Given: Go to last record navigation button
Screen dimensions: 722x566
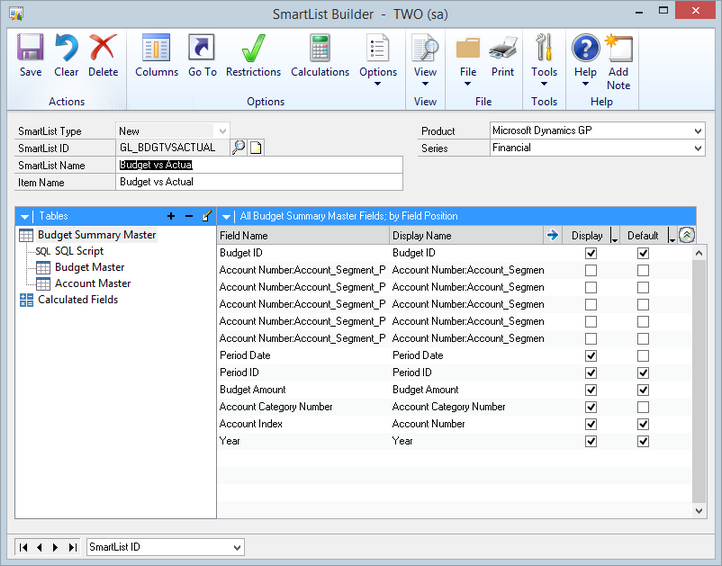Looking at the screenshot, I should tap(72, 547).
